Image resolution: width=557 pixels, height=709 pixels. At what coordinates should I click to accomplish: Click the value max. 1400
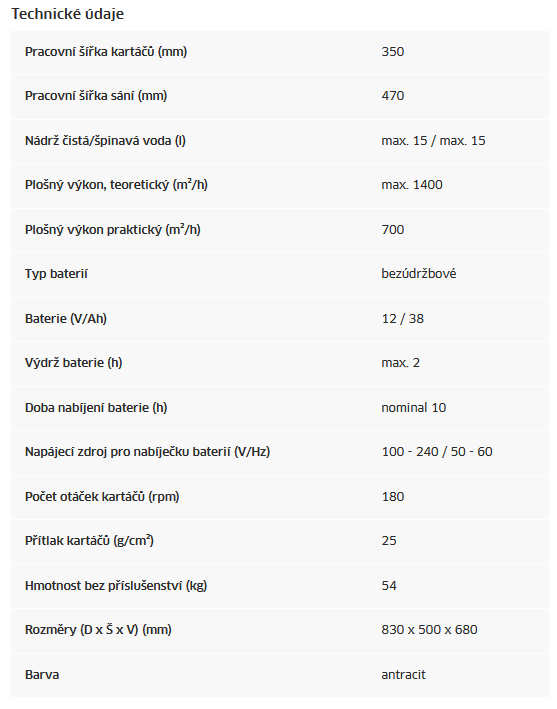click(x=412, y=185)
